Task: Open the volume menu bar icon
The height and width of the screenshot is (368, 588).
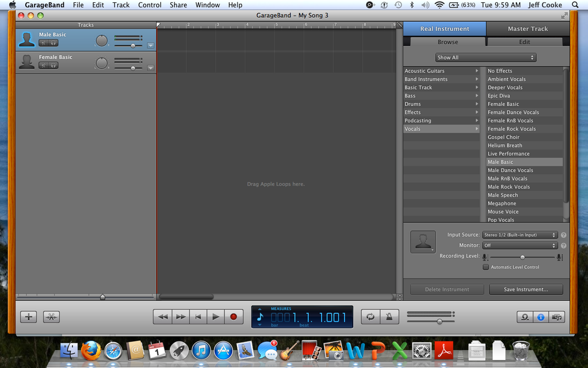Action: pos(425,5)
